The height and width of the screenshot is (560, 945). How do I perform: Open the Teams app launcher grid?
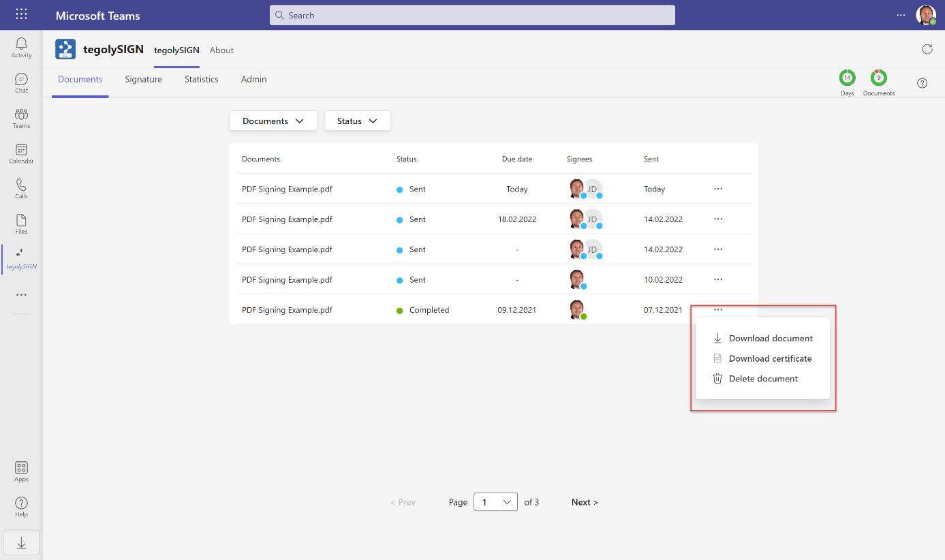tap(21, 14)
